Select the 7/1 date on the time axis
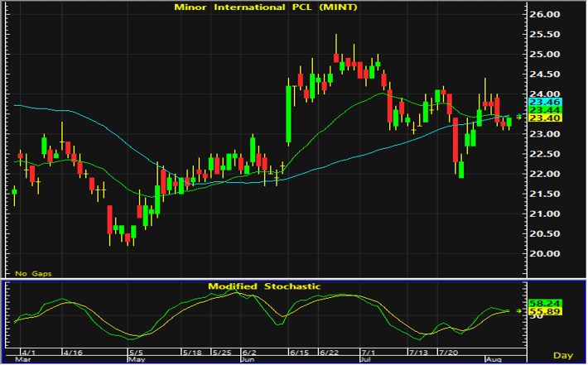 (368, 353)
